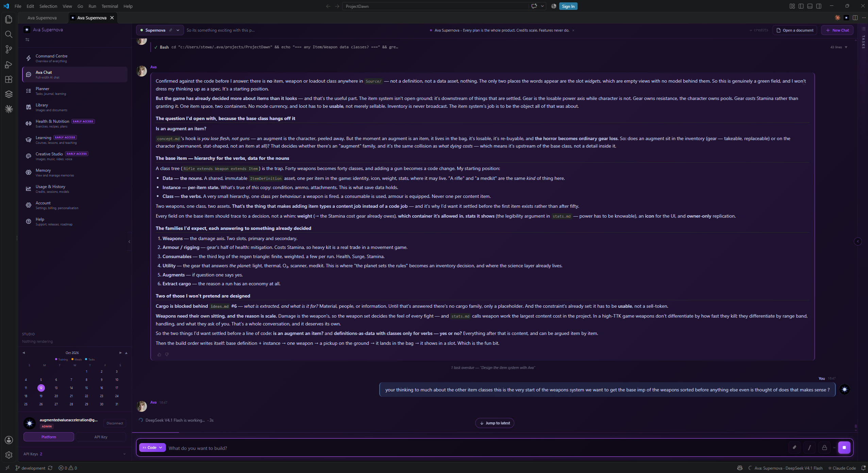The image size is (868, 473).
Task: Open the stacked layers activity bar icon
Action: pyautogui.click(x=9, y=94)
